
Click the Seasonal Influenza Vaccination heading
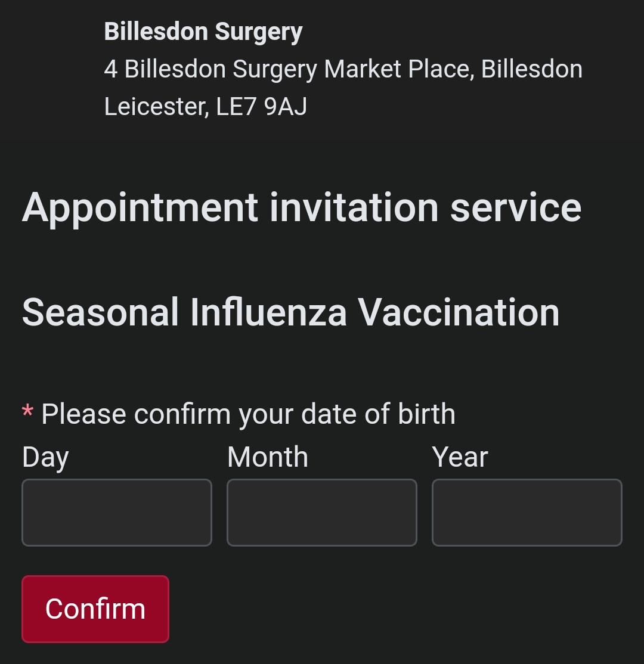[291, 312]
